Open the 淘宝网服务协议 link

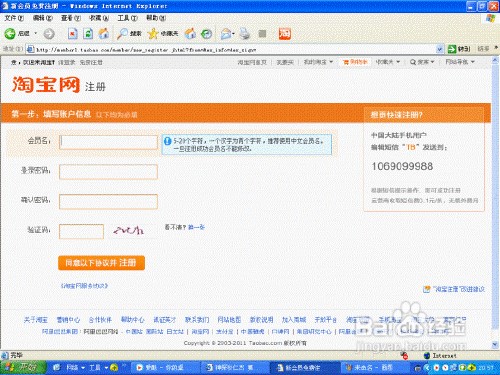tap(85, 286)
